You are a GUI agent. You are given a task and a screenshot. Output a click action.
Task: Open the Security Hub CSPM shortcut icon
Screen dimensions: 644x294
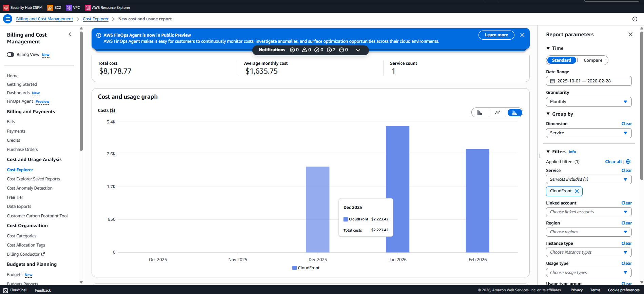tap(6, 7)
